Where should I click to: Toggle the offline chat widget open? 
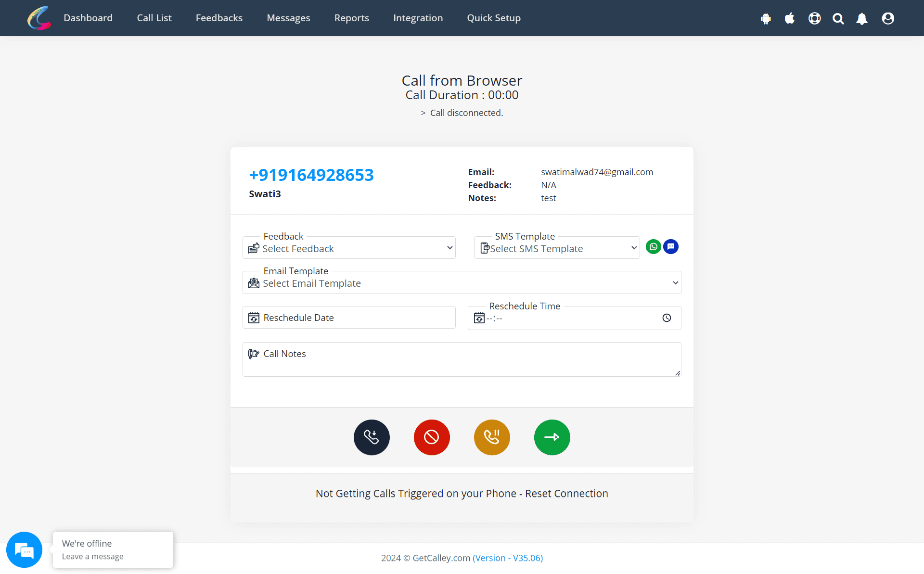[24, 549]
